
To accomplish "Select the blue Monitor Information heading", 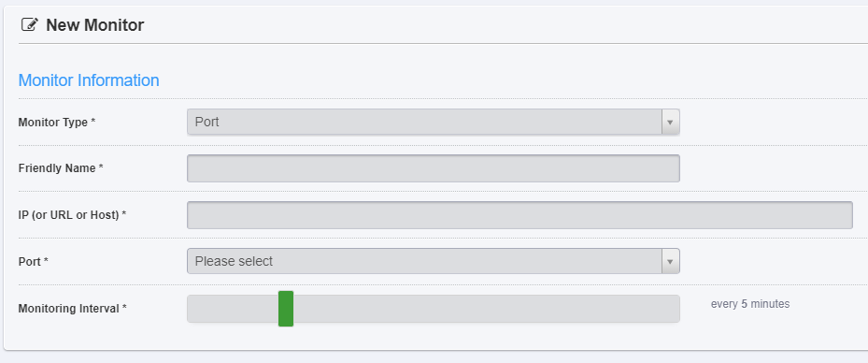I will 89,80.
